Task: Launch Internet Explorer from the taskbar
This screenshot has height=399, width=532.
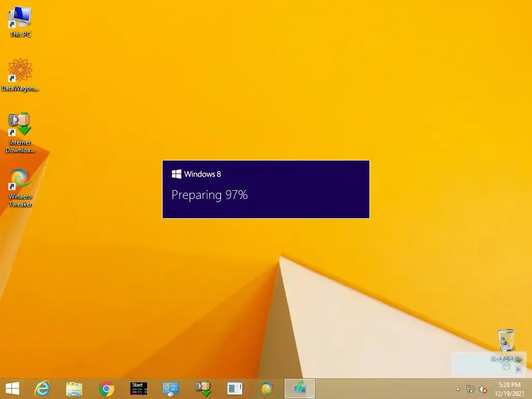Action: (43, 389)
